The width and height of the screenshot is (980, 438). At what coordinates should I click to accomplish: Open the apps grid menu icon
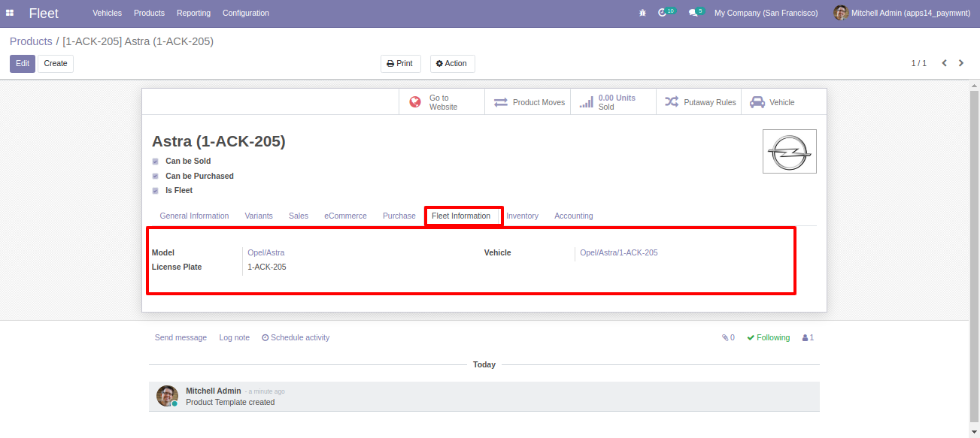point(10,13)
